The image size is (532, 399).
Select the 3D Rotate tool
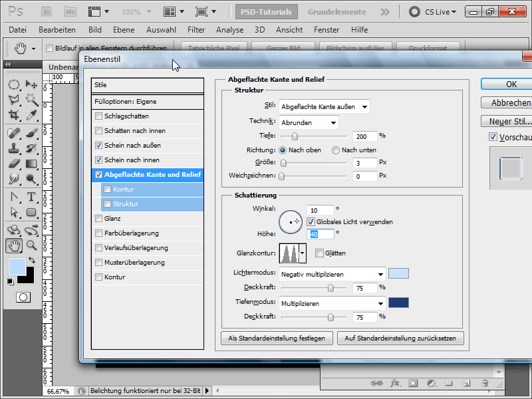coord(14,230)
